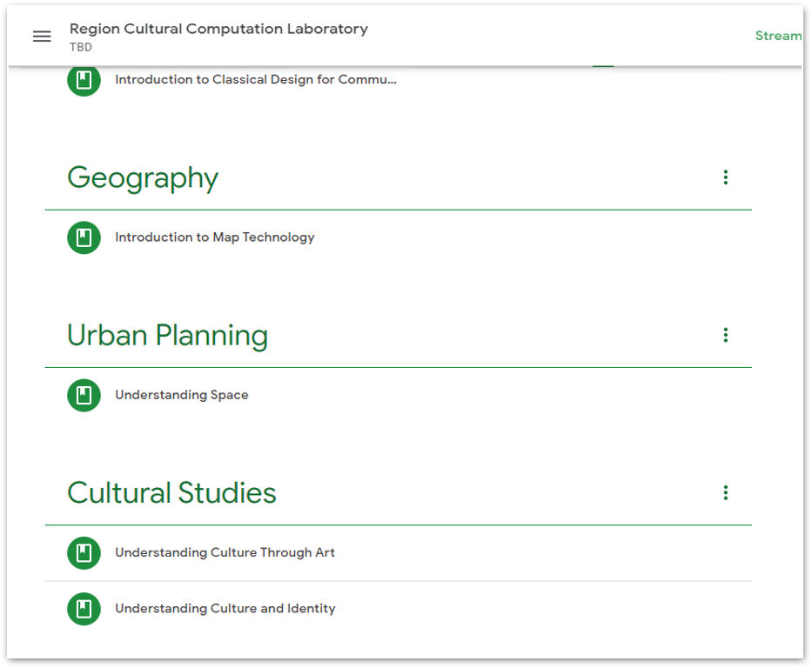Open the Geography topic heading
The image size is (812, 668).
click(x=142, y=177)
